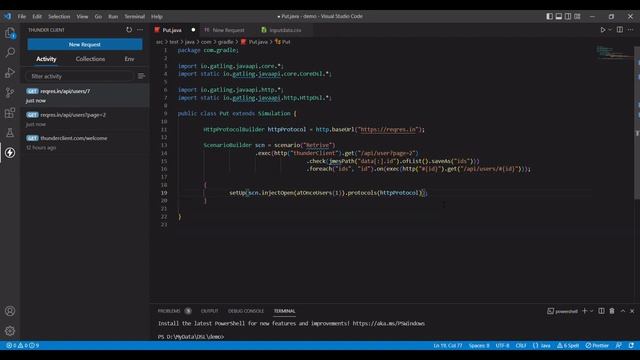Change Java language mode
640x360 pixels.
[x=542, y=345]
